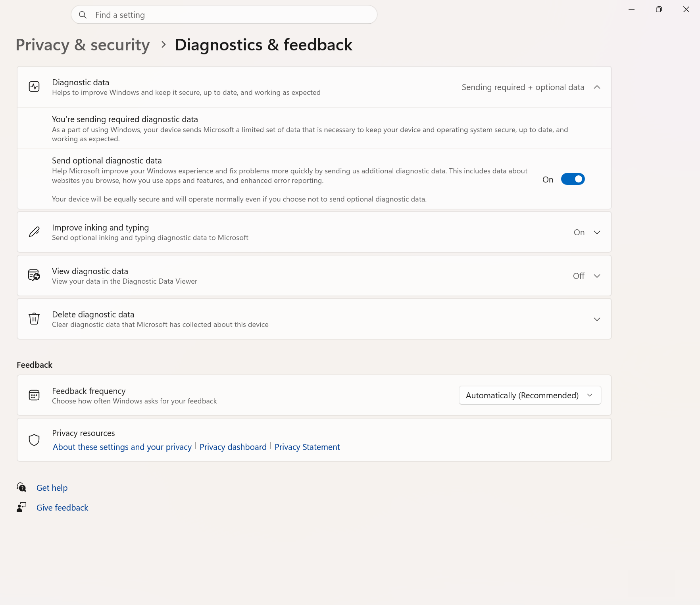Close the Settings window

click(x=686, y=9)
